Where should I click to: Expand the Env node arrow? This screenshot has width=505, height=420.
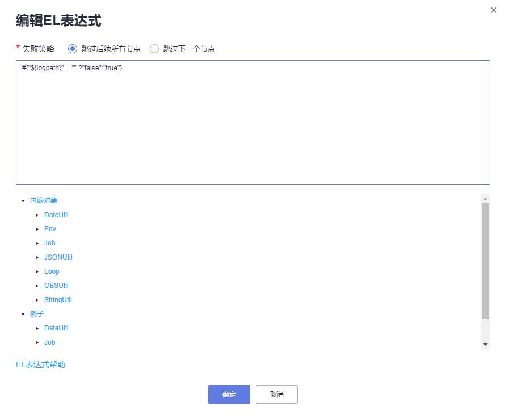pyautogui.click(x=37, y=229)
